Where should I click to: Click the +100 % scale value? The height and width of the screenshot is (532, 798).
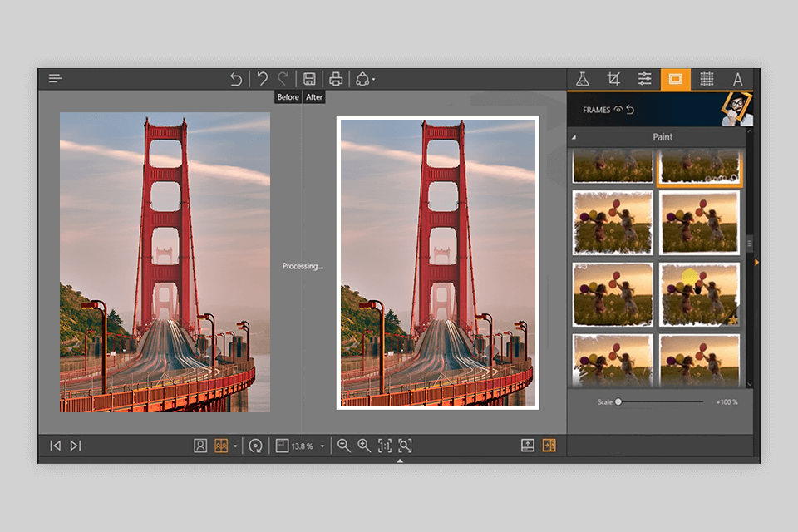point(727,402)
